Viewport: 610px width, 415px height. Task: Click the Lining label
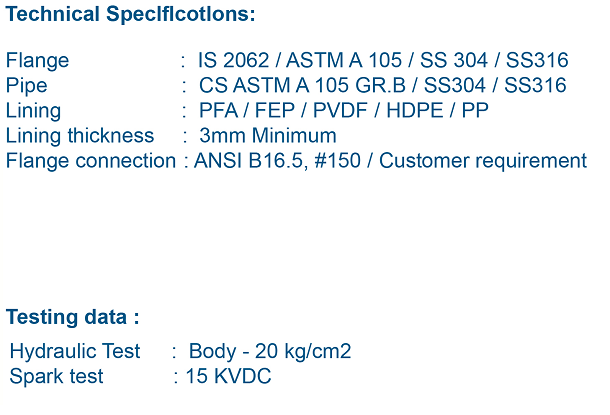33,110
